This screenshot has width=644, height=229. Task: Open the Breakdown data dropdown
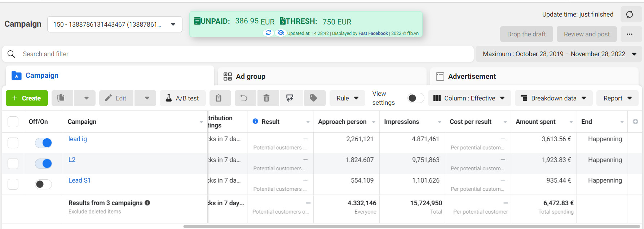tap(554, 98)
